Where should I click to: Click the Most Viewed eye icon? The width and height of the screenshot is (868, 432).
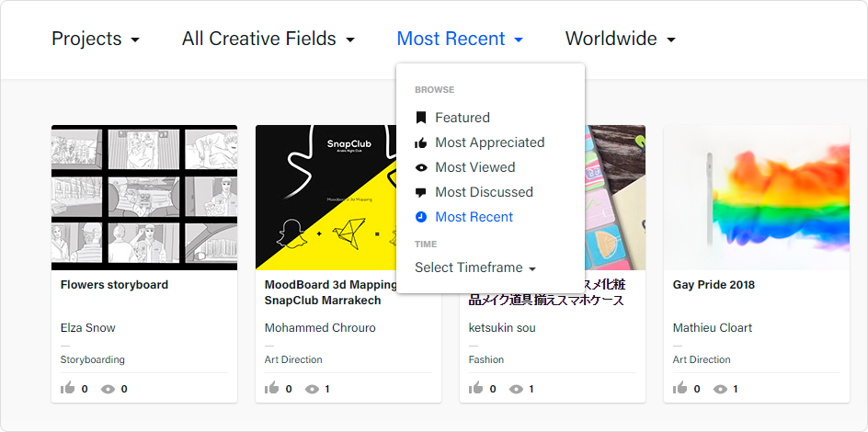point(421,167)
